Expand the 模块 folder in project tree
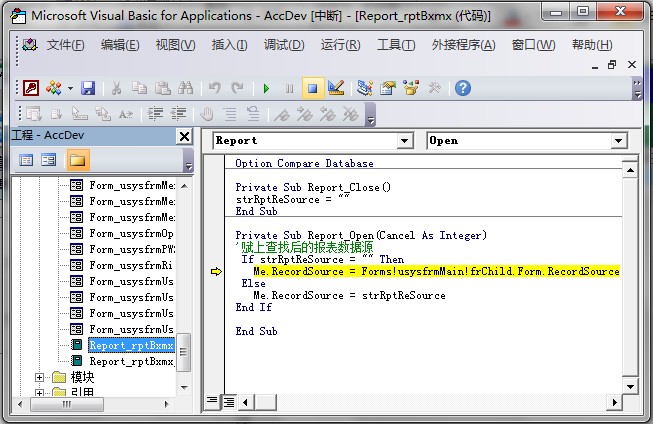This screenshot has height=424, width=653. 39,377
